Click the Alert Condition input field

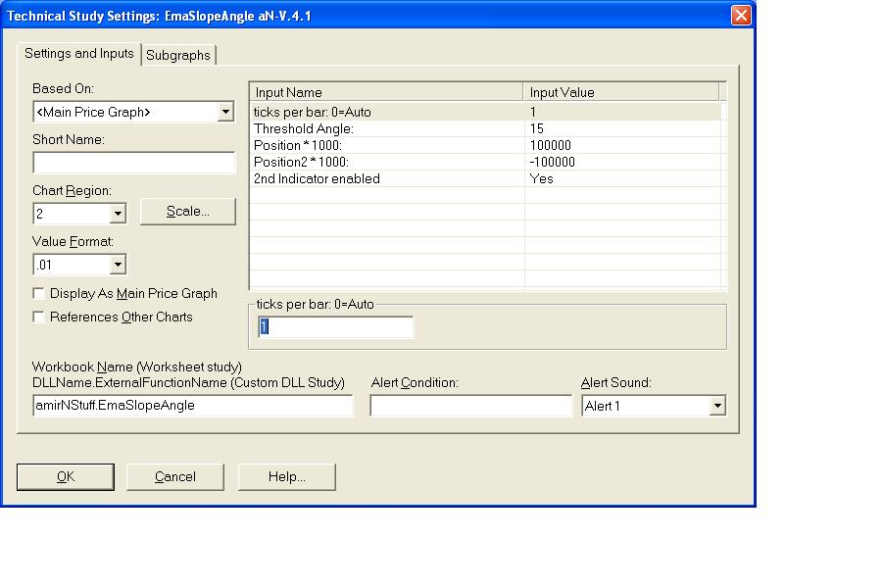point(470,406)
